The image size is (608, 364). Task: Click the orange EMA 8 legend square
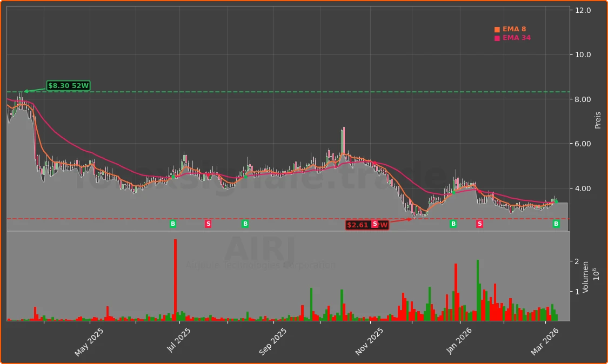click(x=496, y=29)
